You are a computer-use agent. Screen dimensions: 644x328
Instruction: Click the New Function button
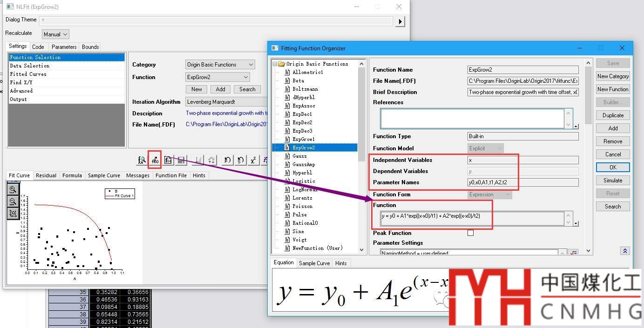(613, 89)
